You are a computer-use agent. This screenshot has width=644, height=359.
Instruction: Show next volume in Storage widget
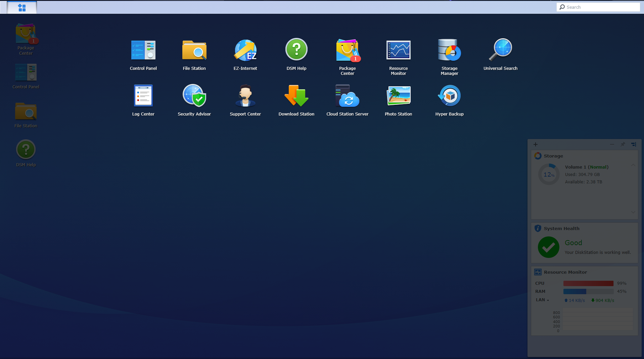click(633, 212)
